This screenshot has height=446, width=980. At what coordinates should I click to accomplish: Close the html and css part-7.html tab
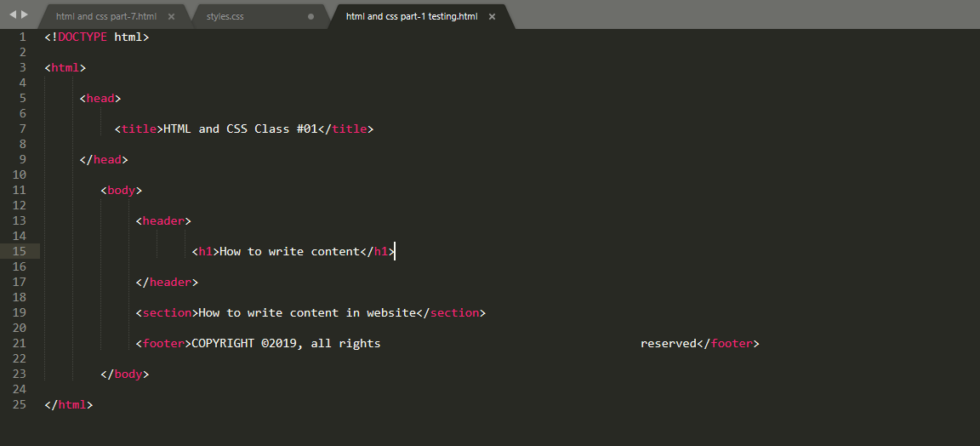(x=172, y=16)
